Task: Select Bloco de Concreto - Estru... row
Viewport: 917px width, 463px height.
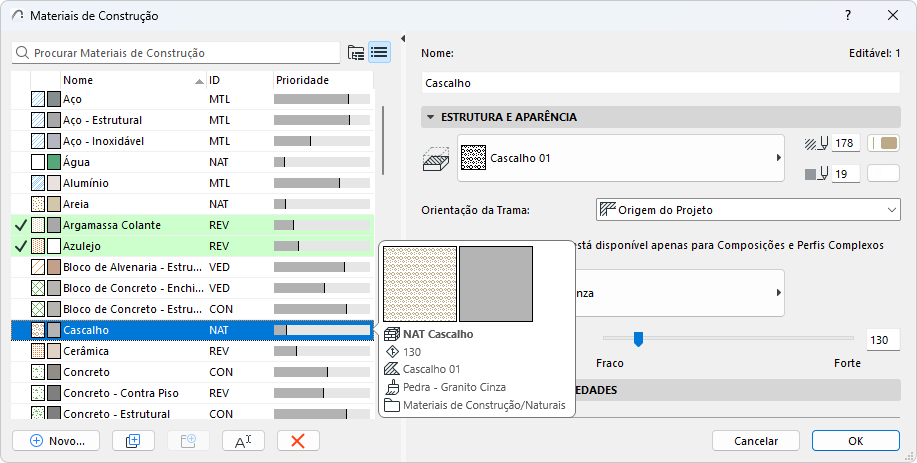Action: pyautogui.click(x=192, y=309)
